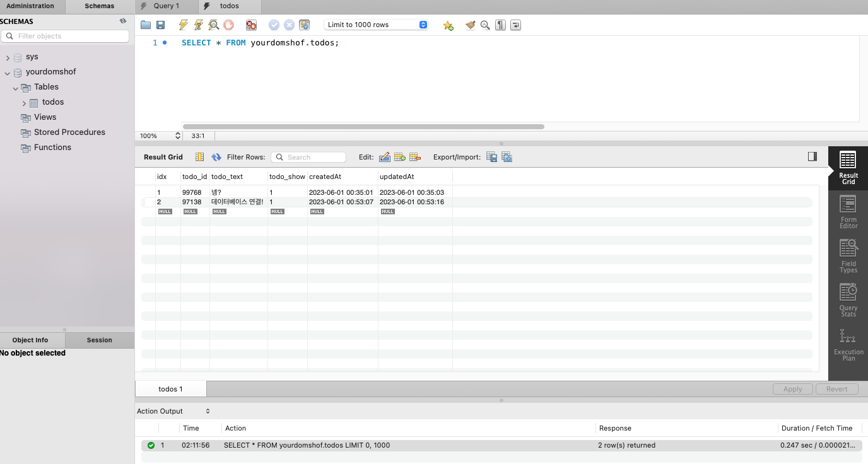
Task: Toggle invisible characters display
Action: [x=500, y=25]
